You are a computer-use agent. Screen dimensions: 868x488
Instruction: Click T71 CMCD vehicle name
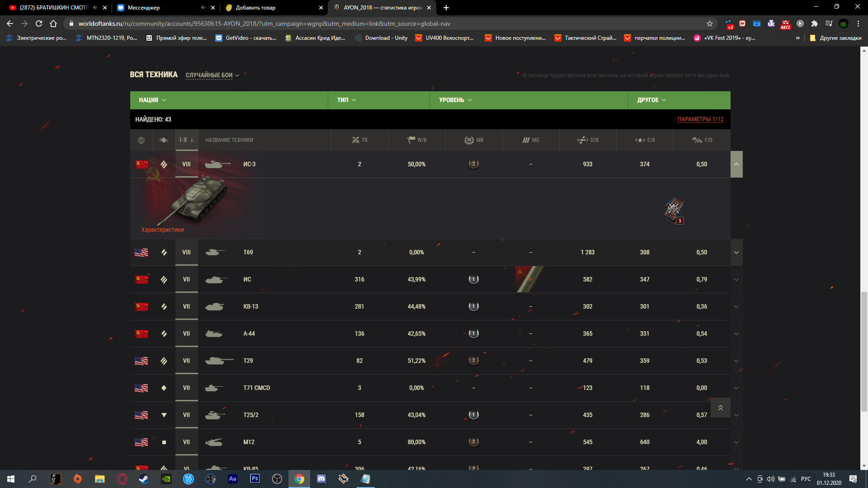click(257, 388)
